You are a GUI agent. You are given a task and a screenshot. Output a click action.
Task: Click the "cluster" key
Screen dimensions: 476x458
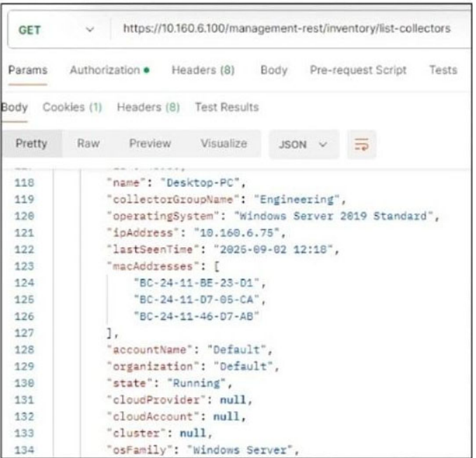point(136,433)
